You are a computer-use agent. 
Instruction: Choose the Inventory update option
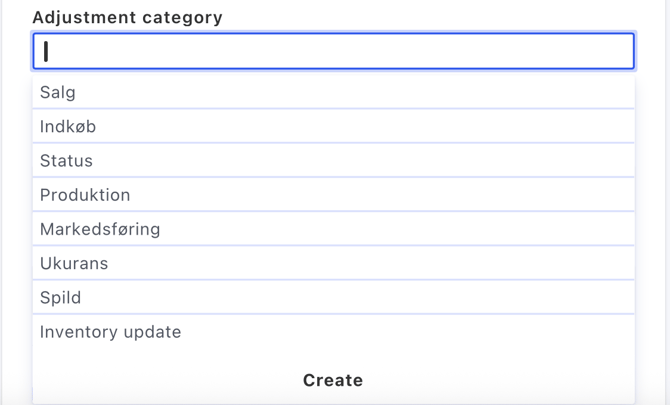[x=333, y=332]
